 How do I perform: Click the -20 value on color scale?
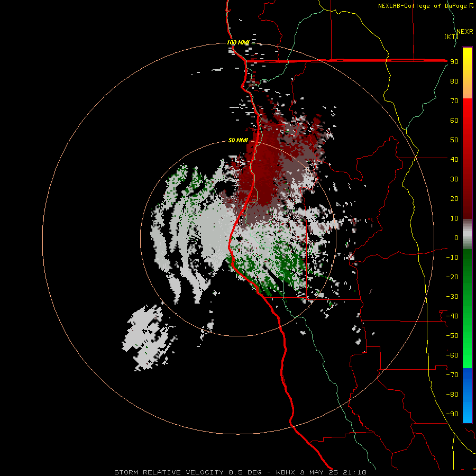click(x=452, y=277)
